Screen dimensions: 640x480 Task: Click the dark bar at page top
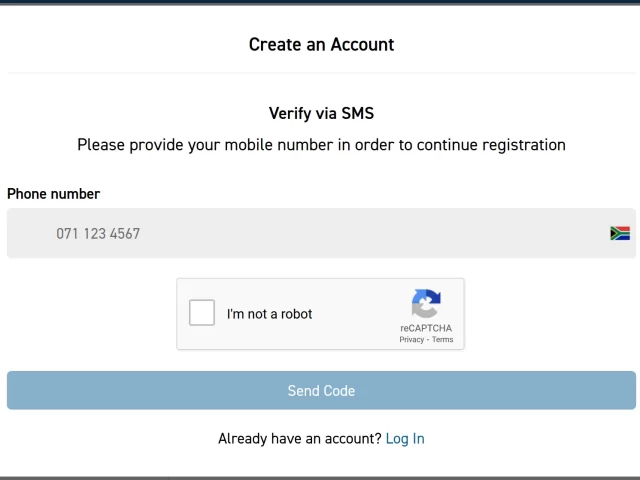(320, 2)
